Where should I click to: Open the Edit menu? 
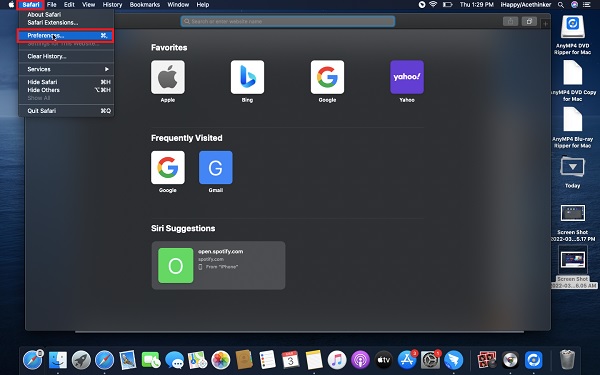pyautogui.click(x=69, y=5)
